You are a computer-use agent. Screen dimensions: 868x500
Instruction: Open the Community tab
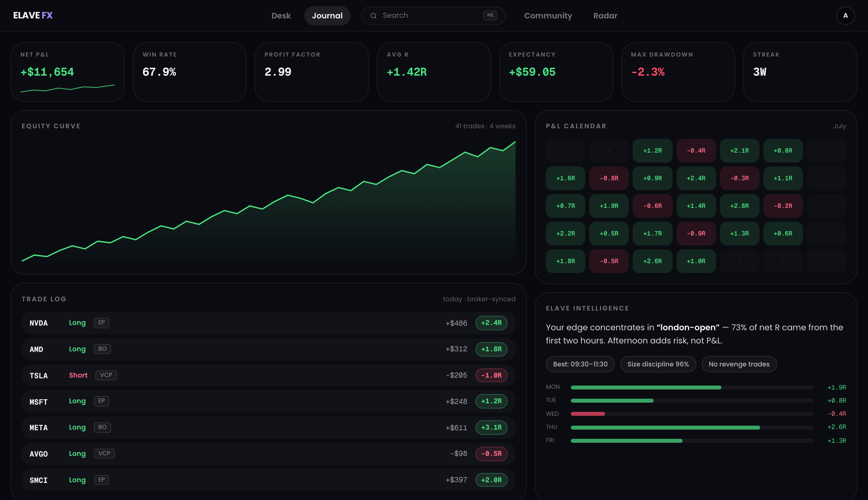click(548, 15)
